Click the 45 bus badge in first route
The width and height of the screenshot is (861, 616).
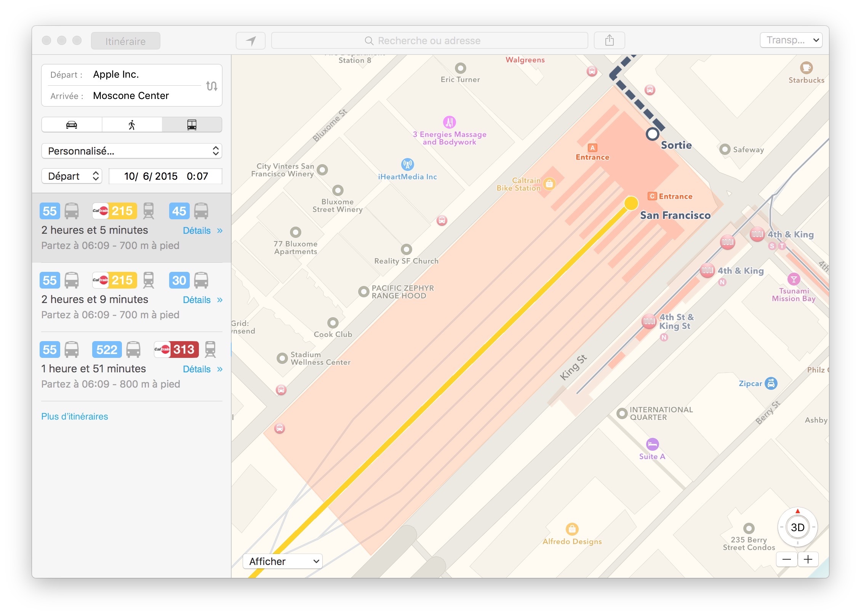click(x=179, y=211)
